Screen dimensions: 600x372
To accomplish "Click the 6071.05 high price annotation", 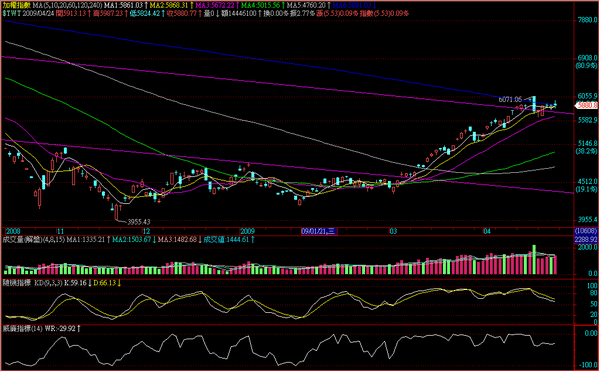I will coord(510,100).
